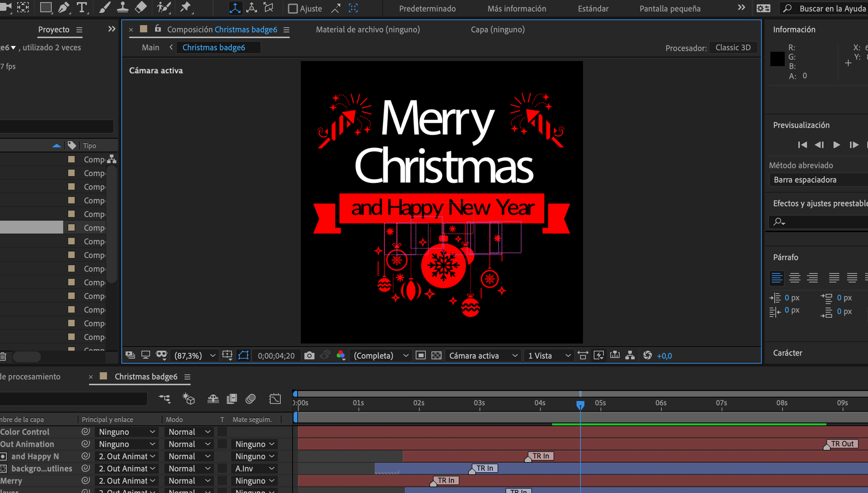Take a snapshot with camera icon
The width and height of the screenshot is (868, 493).
click(x=309, y=356)
